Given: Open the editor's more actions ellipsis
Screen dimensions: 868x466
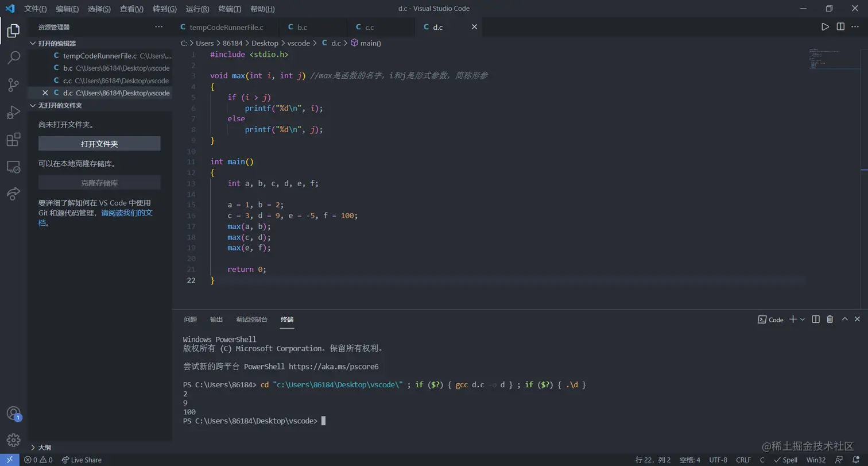Looking at the screenshot, I should pyautogui.click(x=856, y=27).
